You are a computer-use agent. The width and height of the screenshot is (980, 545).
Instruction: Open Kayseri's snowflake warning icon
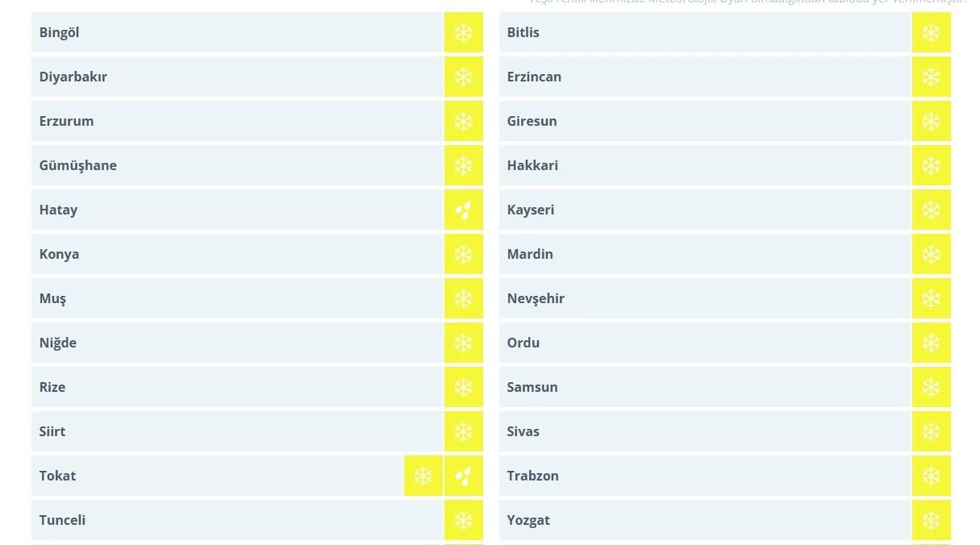(931, 210)
